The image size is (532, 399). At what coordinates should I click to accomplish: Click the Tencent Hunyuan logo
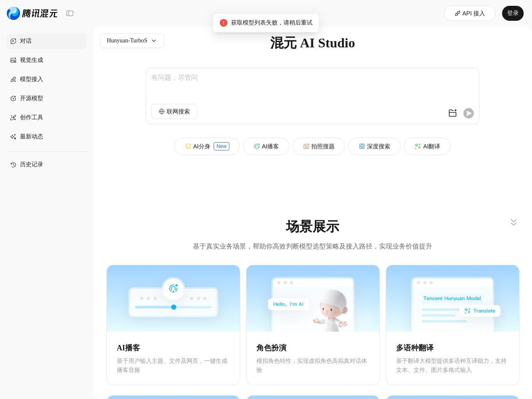pos(32,13)
